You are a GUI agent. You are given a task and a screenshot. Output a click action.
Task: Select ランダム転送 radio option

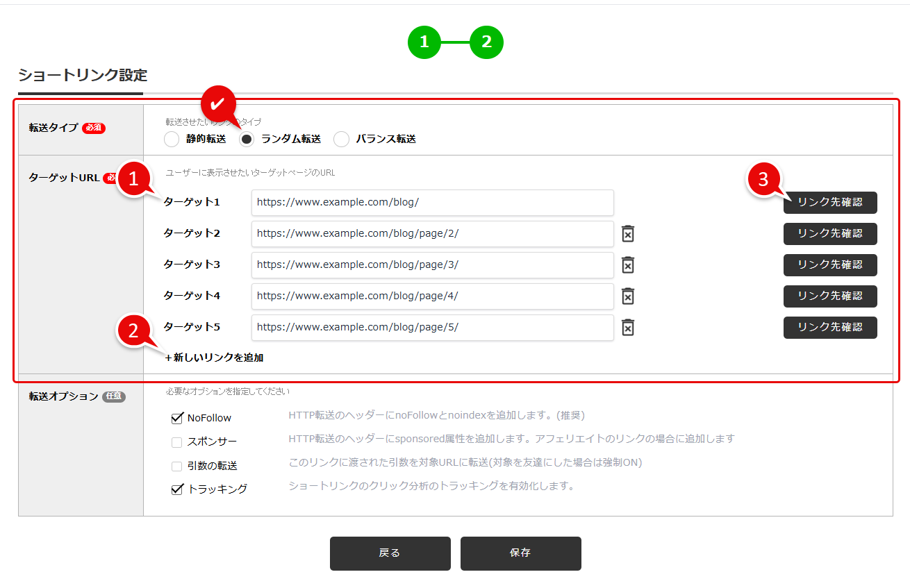tap(247, 139)
